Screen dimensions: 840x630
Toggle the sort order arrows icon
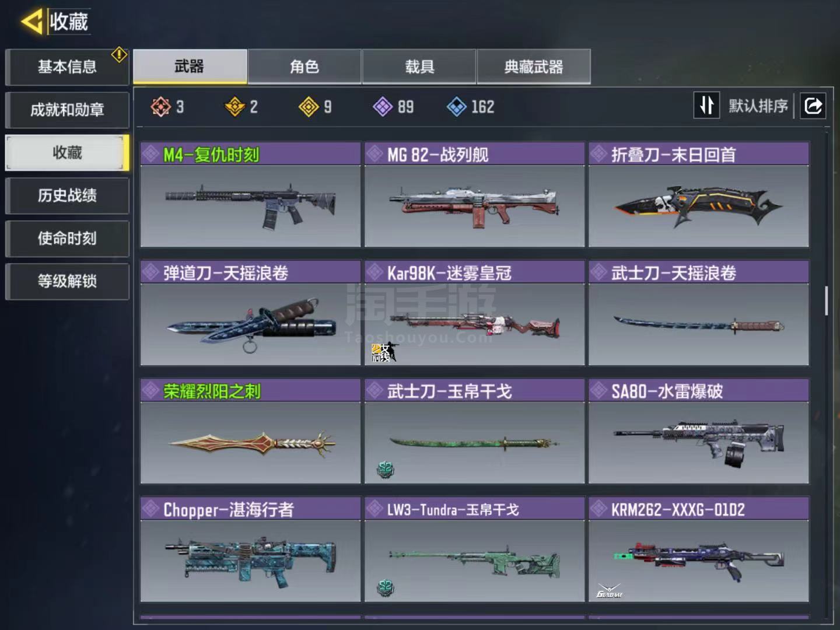coord(706,106)
